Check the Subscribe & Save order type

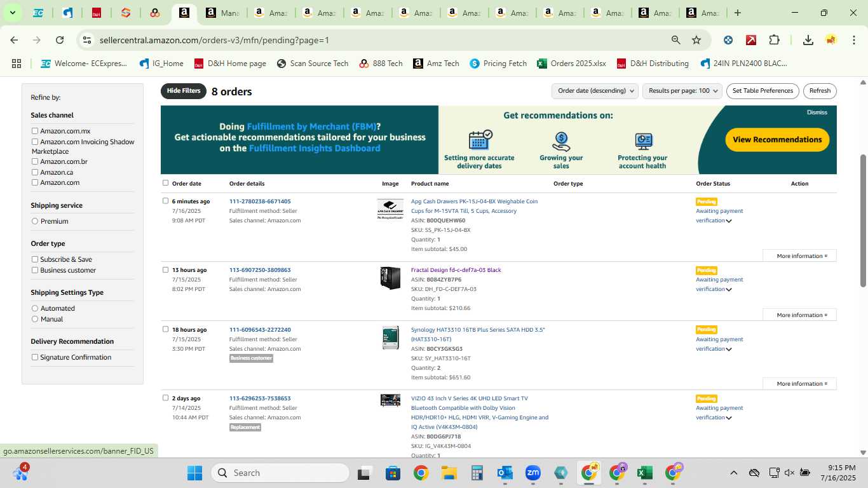click(x=35, y=259)
